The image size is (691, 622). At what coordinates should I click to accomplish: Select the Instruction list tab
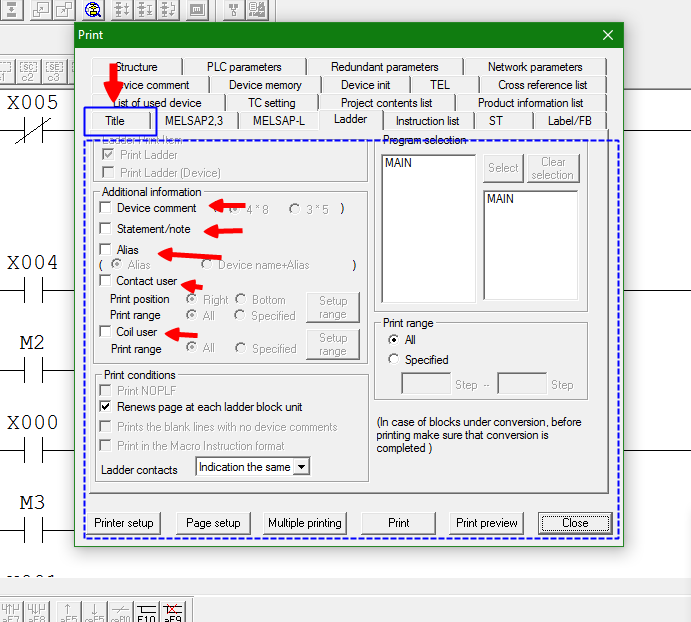[x=427, y=121]
